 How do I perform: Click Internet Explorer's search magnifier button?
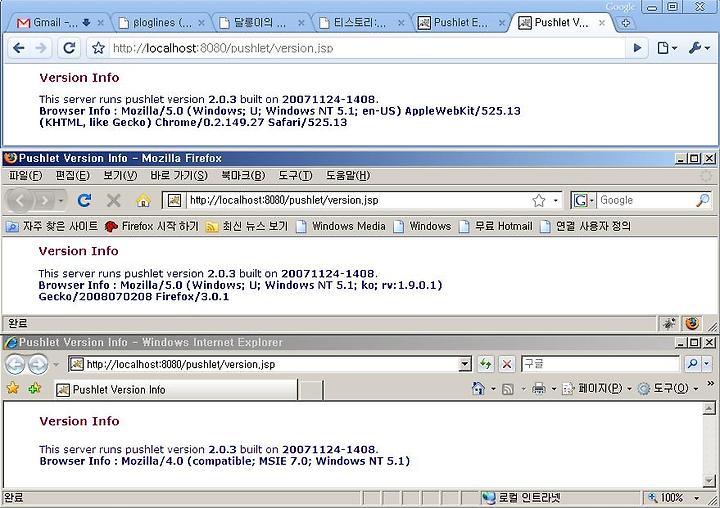692,364
